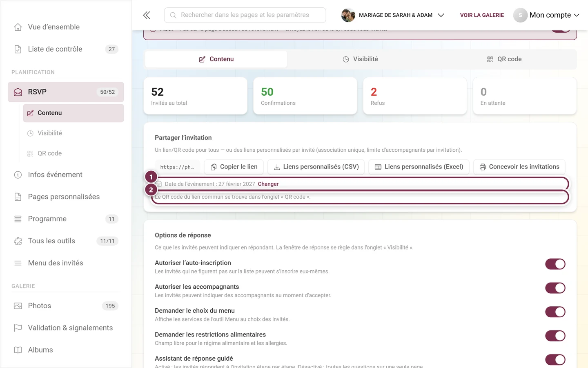The image size is (588, 368).
Task: Click the Validation & signalements flag icon
Action: click(x=18, y=328)
